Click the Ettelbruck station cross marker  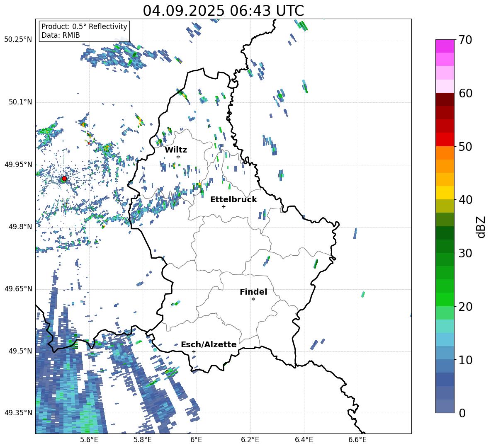pyautogui.click(x=224, y=206)
